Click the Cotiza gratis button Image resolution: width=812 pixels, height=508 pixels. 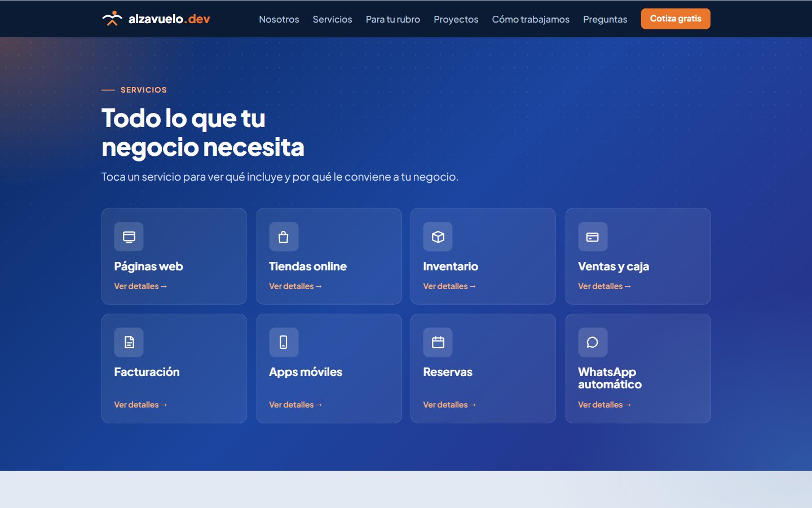pos(676,19)
